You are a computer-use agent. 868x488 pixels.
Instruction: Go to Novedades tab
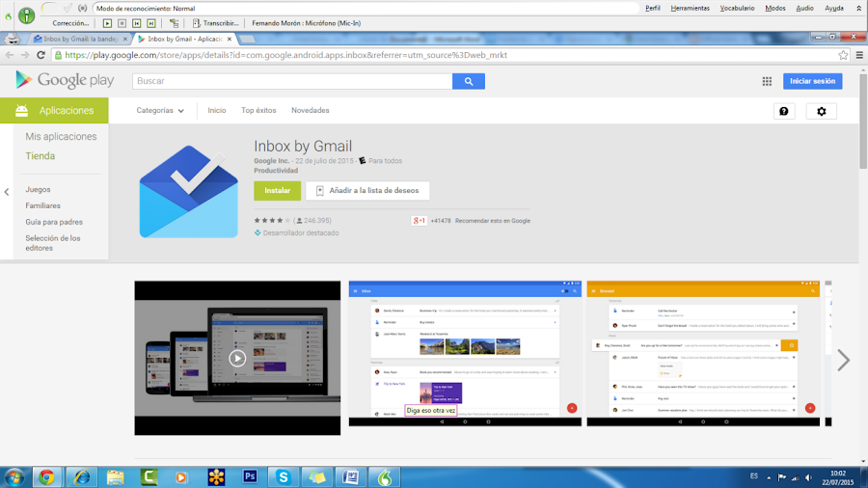tap(310, 111)
